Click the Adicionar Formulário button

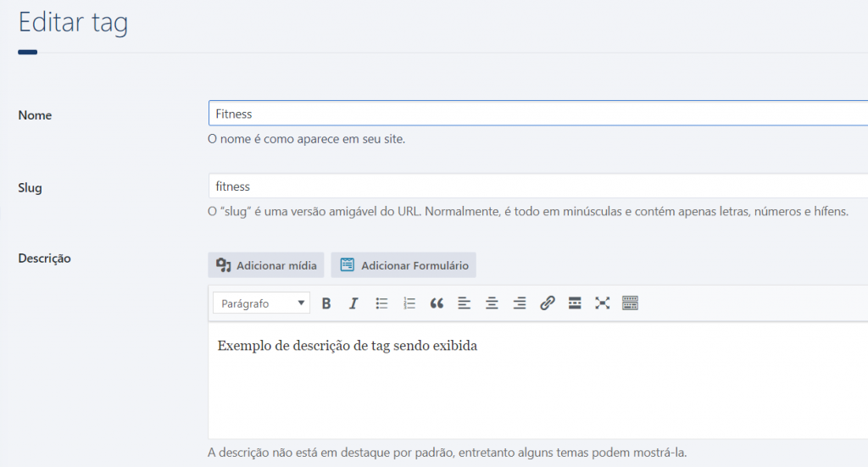403,265
